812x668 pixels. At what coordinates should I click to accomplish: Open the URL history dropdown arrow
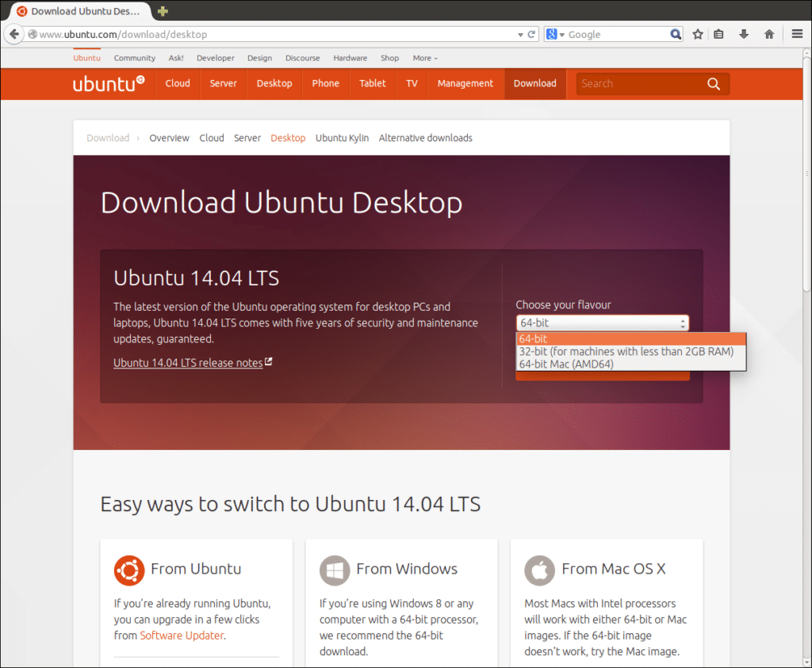coord(520,35)
